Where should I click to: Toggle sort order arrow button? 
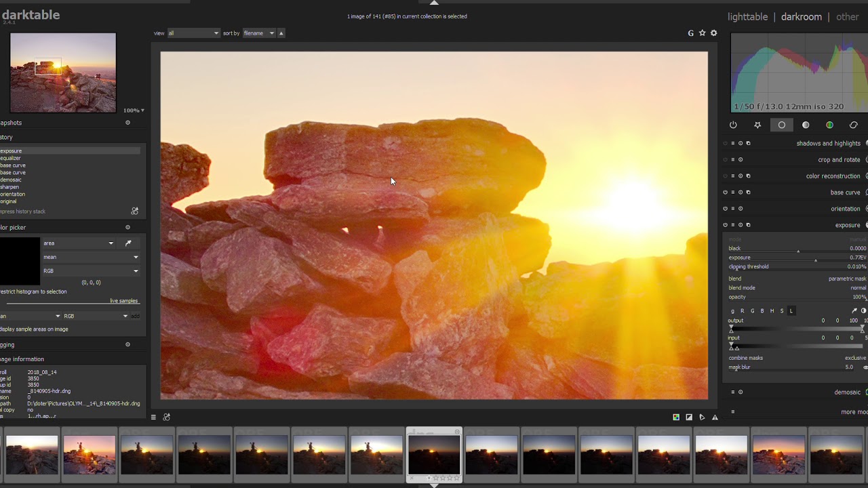(x=281, y=33)
